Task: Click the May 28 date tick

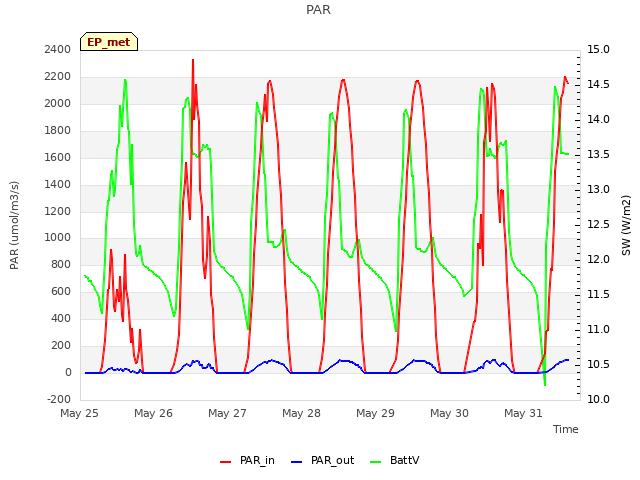Action: coord(301,413)
